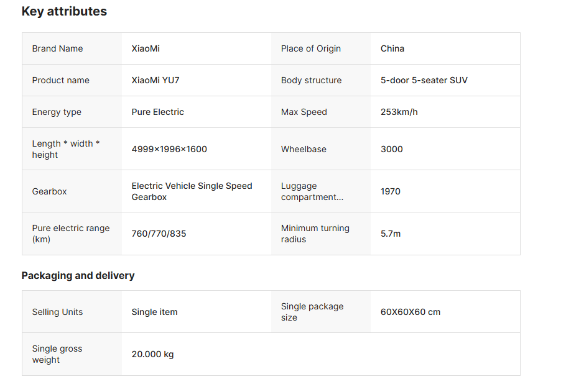Image resolution: width=566 pixels, height=392 pixels.
Task: Click the Key attributes heading
Action: tap(64, 11)
